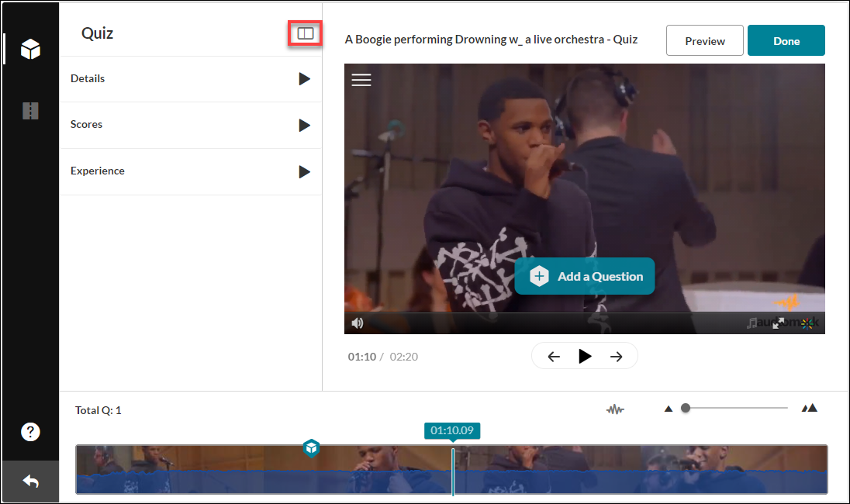Click the Total Q: 1 label
The width and height of the screenshot is (850, 504).
point(98,410)
